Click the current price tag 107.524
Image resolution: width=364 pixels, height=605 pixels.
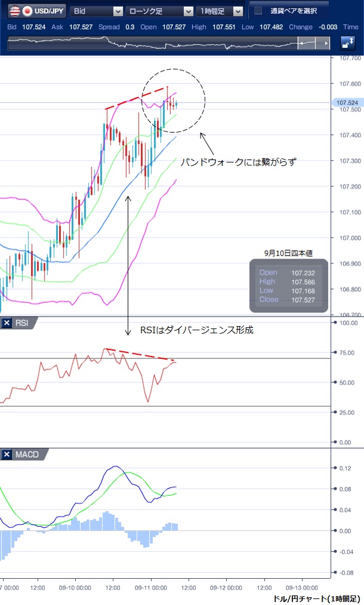tap(346, 103)
